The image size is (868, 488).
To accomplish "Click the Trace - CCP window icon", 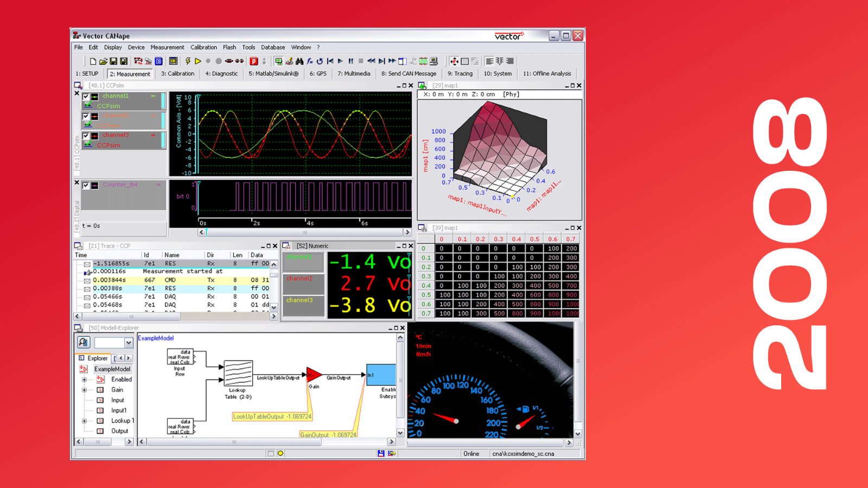I will tap(79, 246).
